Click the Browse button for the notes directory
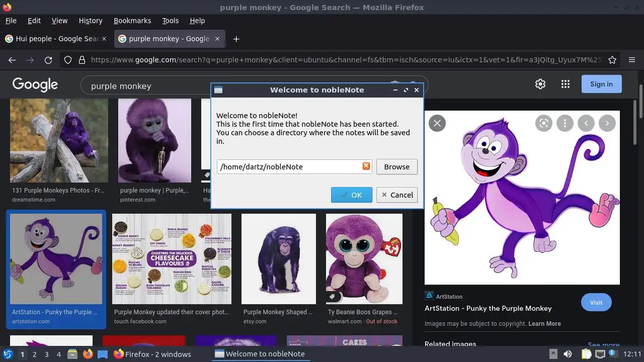This screenshot has height=362, width=644. coord(397,167)
